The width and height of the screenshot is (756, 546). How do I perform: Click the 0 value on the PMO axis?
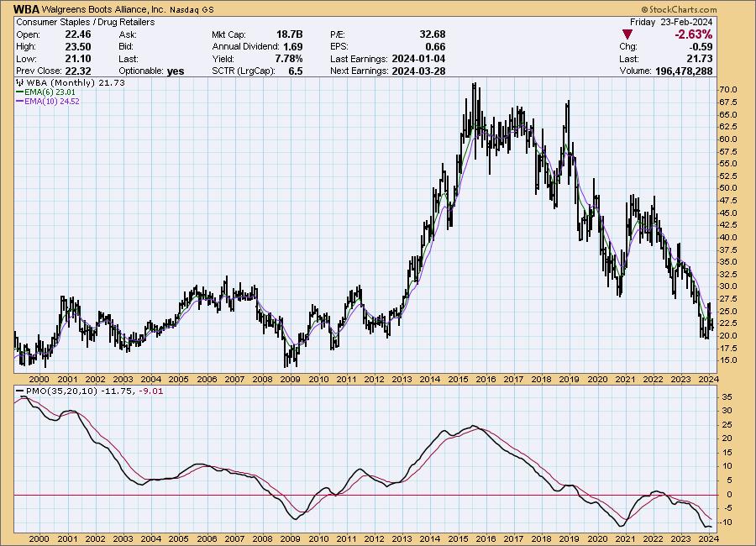729,495
